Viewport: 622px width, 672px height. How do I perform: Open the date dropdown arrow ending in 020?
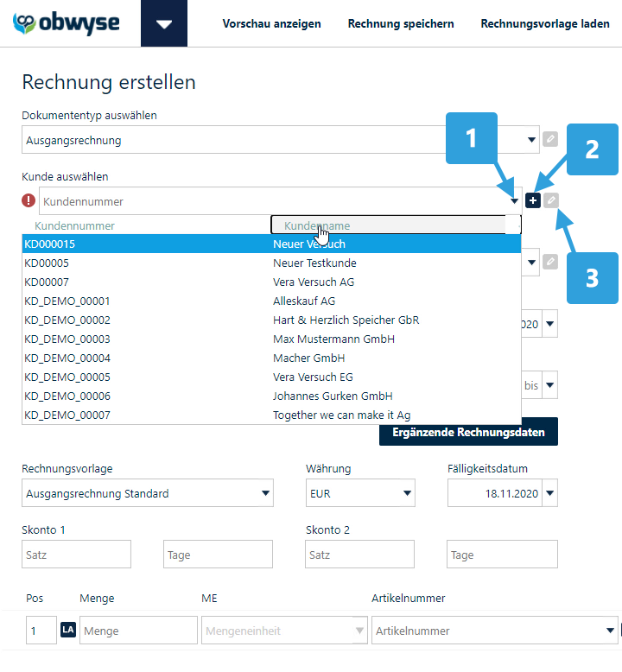click(x=550, y=324)
